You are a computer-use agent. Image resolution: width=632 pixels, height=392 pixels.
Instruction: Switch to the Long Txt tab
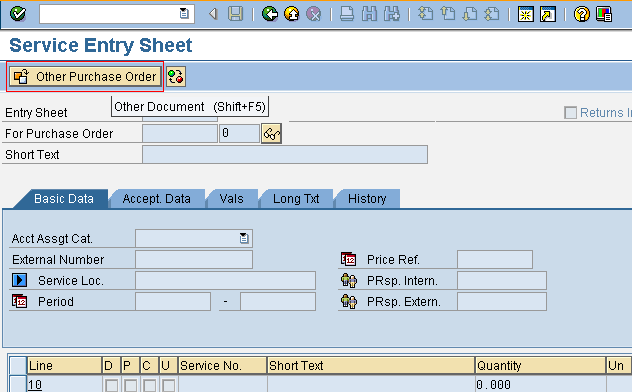296,199
